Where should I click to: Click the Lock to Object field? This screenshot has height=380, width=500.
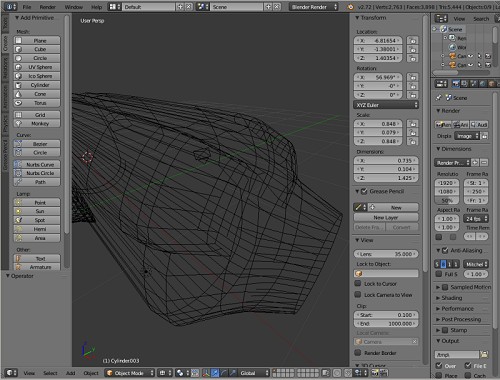pyautogui.click(x=386, y=274)
